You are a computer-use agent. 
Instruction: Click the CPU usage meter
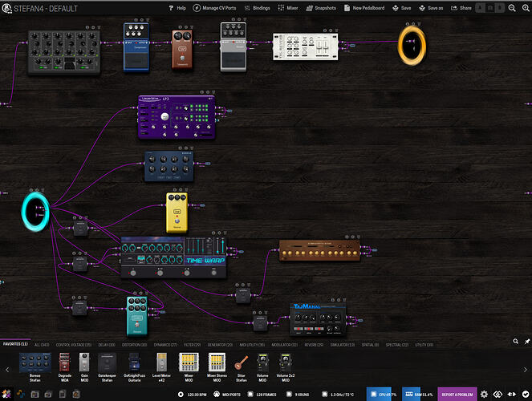tap(383, 395)
